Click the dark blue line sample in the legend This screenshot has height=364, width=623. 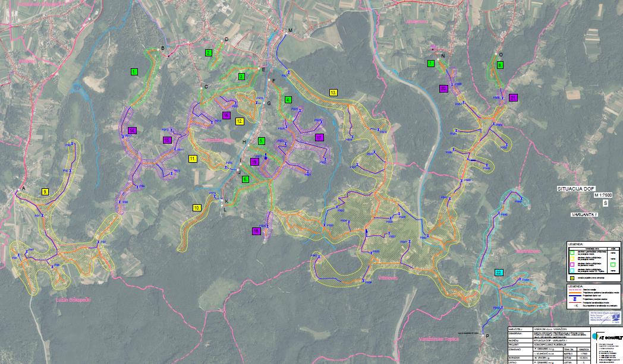(x=574, y=295)
